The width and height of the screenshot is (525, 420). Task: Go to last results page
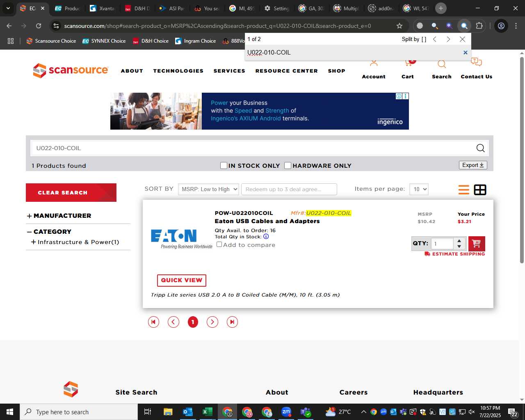pyautogui.click(x=232, y=322)
